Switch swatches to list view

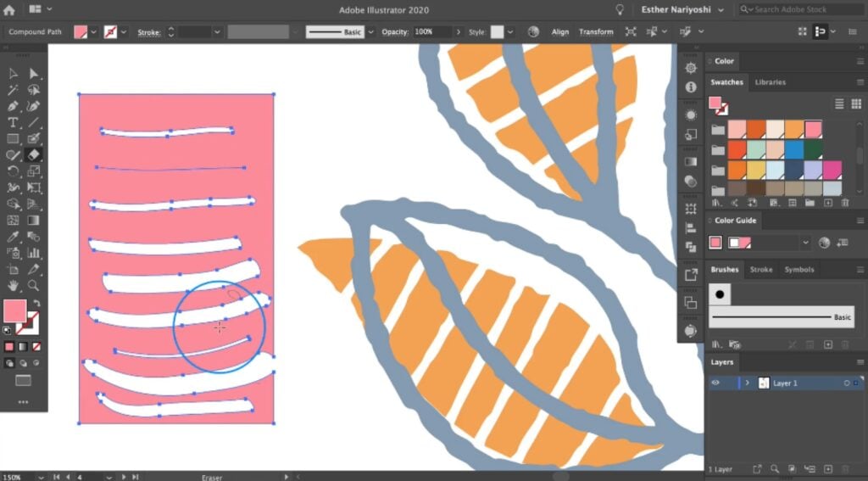coord(840,103)
